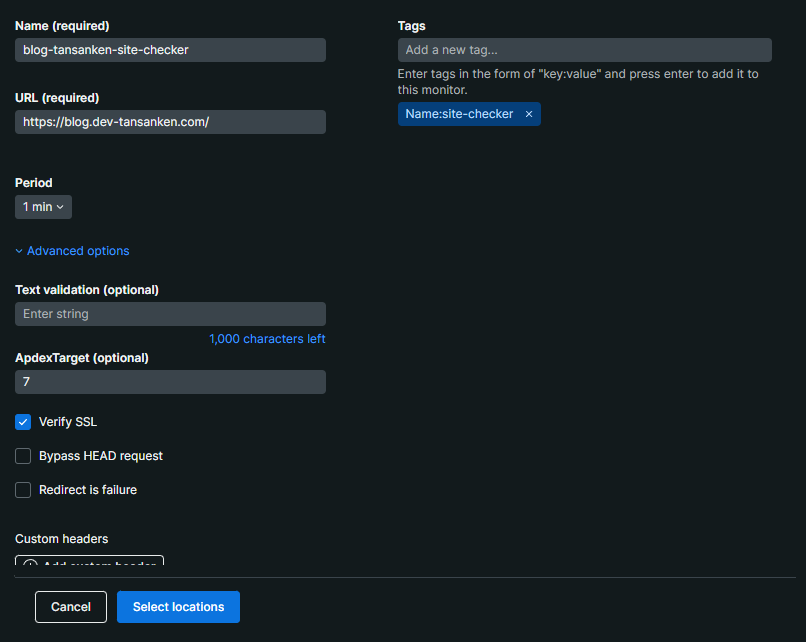
Task: Click the ApdexTarget field showing 7
Action: pos(170,382)
